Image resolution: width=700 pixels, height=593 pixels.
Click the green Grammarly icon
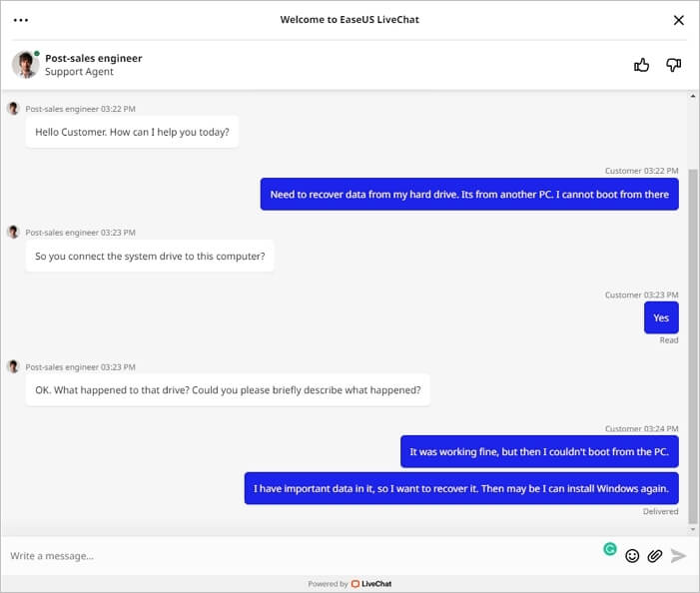610,548
